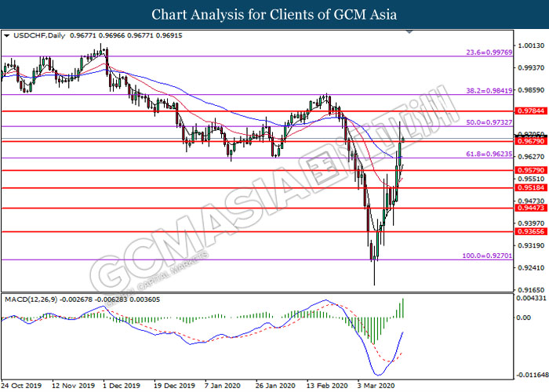Click the 7 Jan 2020 date label
The height and width of the screenshot is (392, 549).
[222, 386]
